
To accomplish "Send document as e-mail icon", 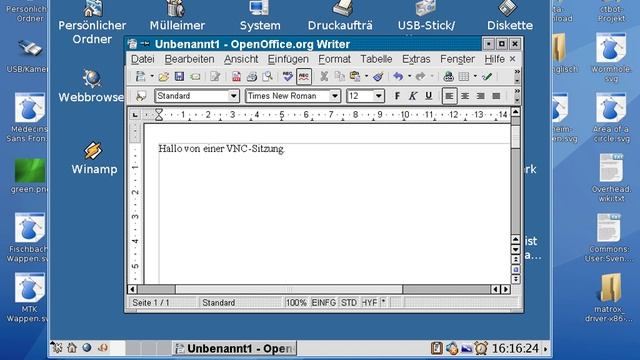I will tap(195, 77).
